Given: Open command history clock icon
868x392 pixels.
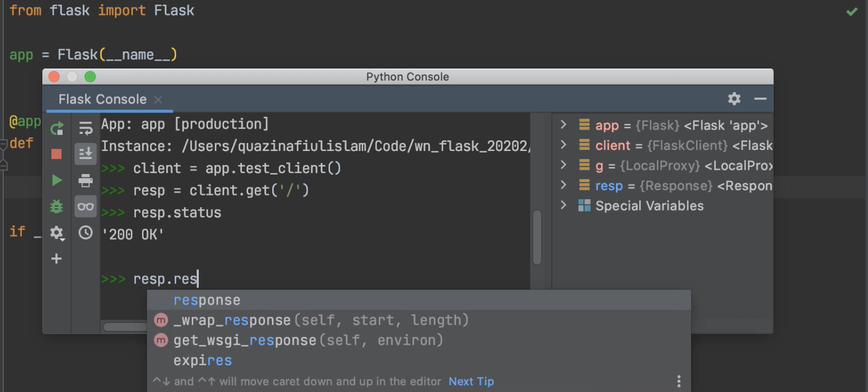Looking at the screenshot, I should [86, 233].
